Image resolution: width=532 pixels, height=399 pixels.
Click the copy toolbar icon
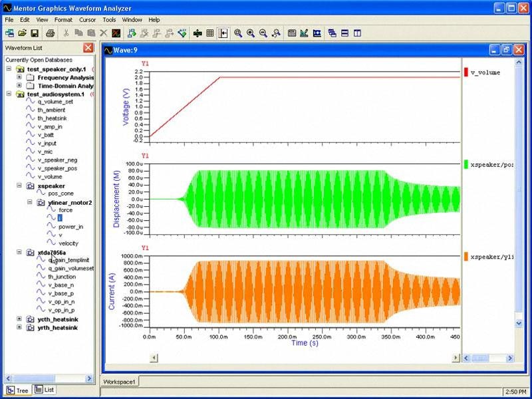coord(78,33)
